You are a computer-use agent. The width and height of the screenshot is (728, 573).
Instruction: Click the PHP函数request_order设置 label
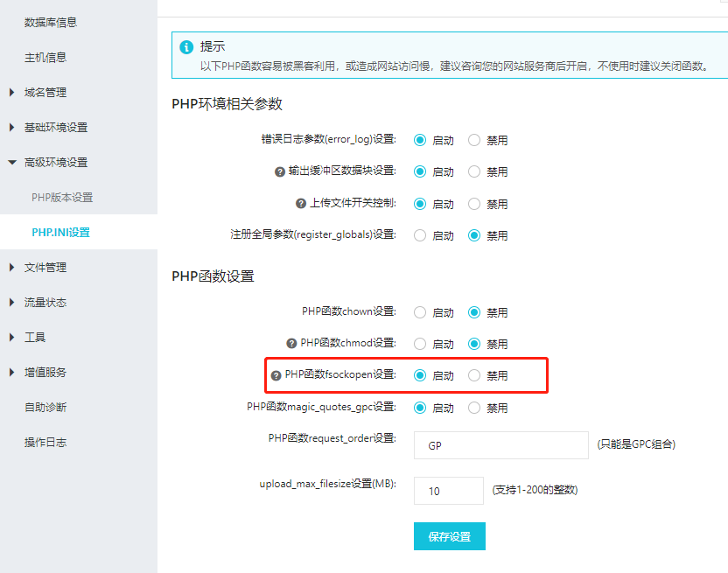(x=332, y=438)
